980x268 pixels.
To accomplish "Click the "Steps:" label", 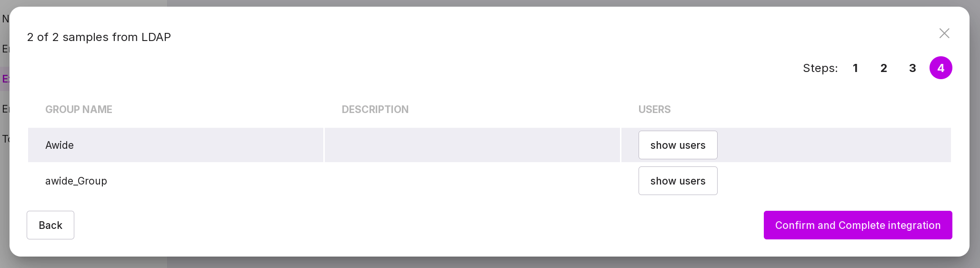I will 820,68.
